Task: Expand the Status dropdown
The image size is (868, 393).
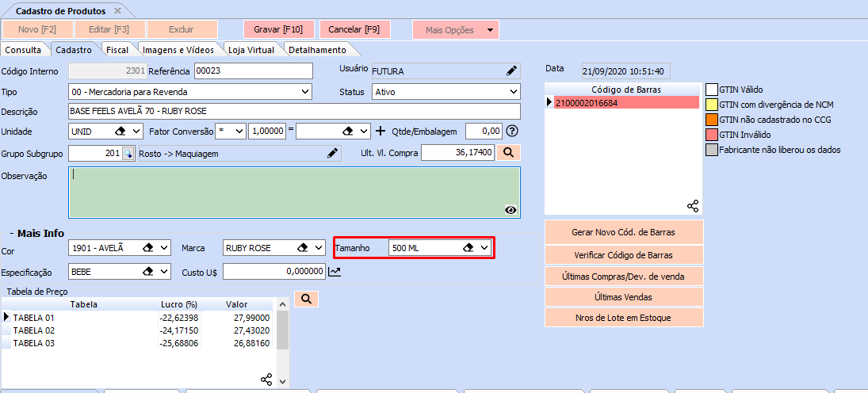Action: click(x=513, y=92)
